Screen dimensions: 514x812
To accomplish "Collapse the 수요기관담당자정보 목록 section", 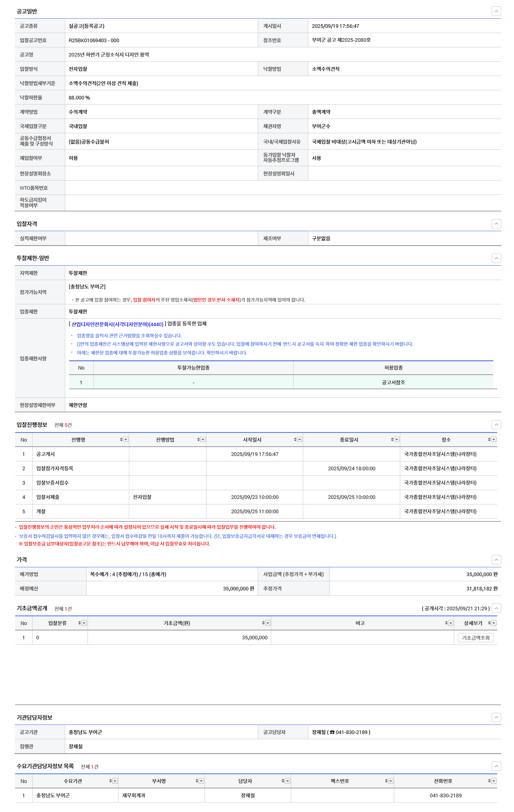I will (496, 766).
